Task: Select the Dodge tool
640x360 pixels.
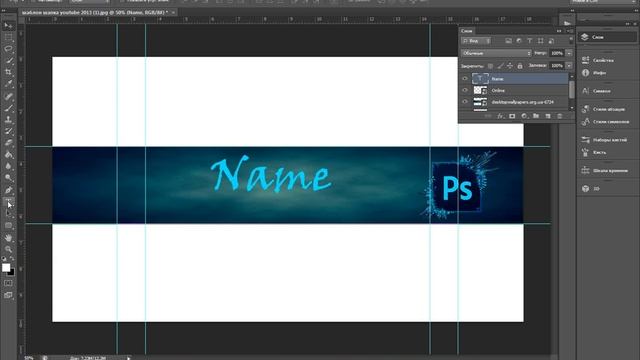Action: [8, 178]
